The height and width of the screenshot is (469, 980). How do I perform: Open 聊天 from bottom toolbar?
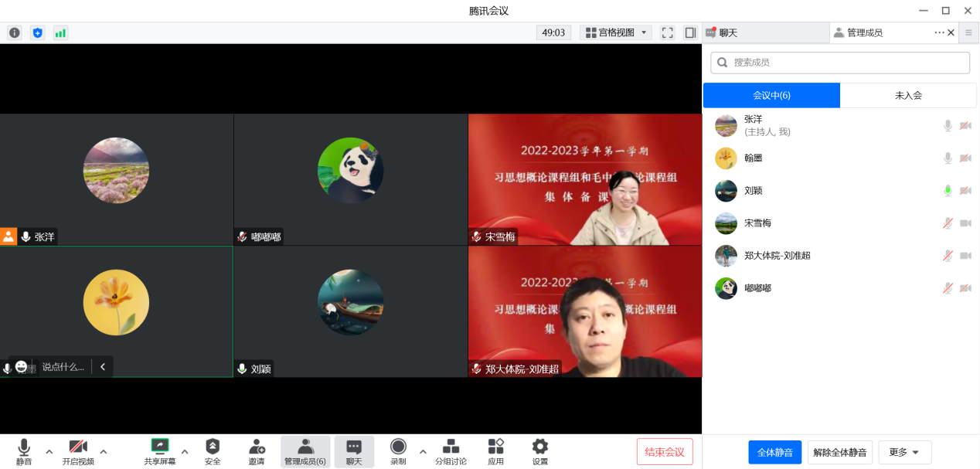(354, 451)
